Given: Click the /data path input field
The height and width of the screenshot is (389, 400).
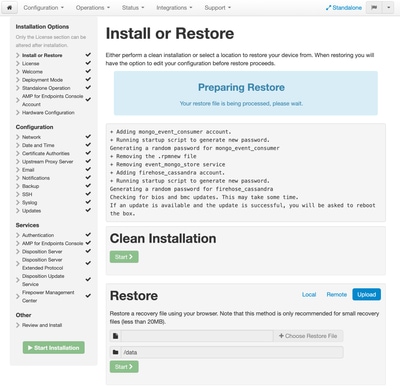Looking at the screenshot, I should (x=232, y=352).
